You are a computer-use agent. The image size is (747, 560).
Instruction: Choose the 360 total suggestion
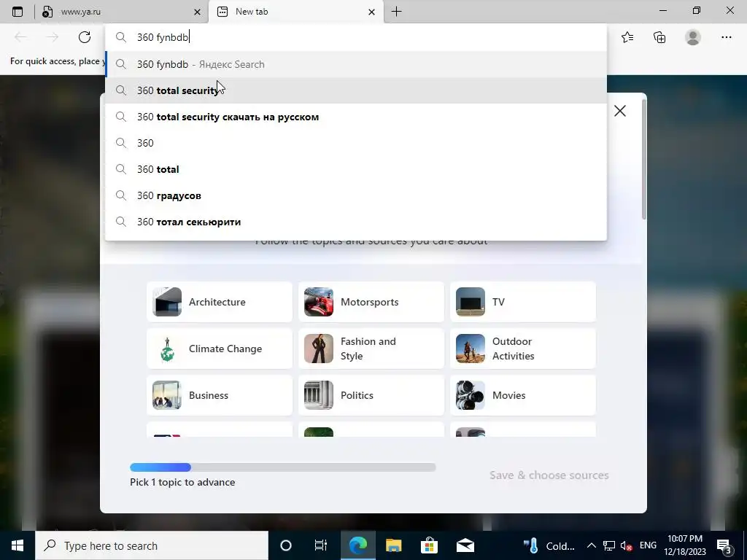point(356,169)
